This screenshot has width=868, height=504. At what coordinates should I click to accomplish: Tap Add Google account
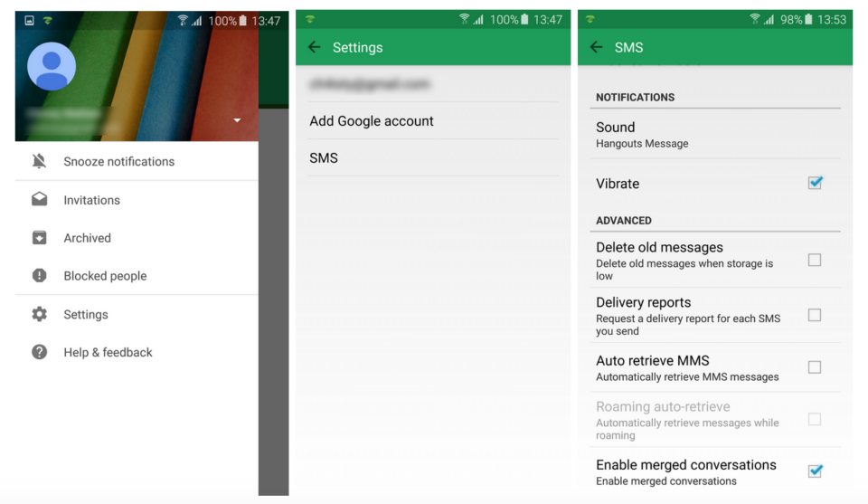(x=433, y=120)
